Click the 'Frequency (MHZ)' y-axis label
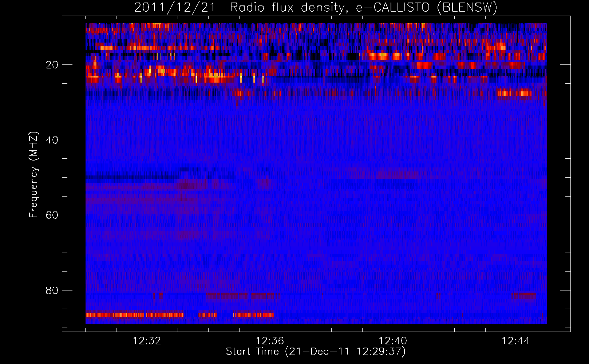The image size is (589, 364). click(x=33, y=175)
